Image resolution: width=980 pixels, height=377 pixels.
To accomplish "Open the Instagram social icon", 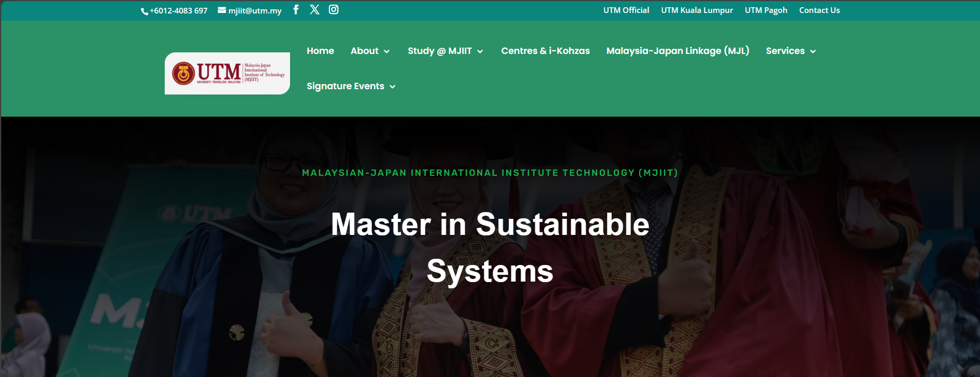I will click(x=334, y=10).
